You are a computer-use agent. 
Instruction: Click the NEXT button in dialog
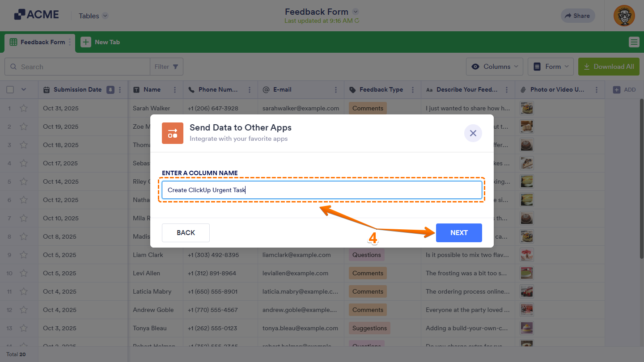pyautogui.click(x=459, y=233)
